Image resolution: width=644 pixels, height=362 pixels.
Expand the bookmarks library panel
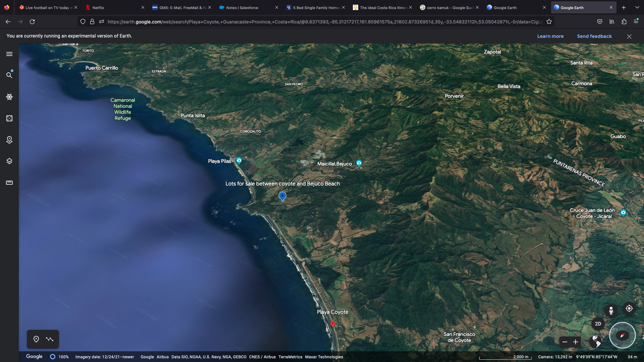(x=611, y=21)
